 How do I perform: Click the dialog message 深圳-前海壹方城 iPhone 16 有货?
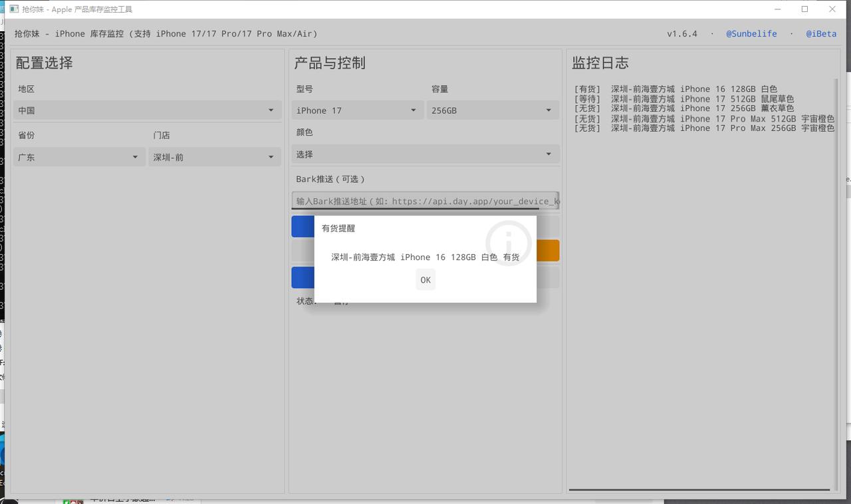[x=425, y=257]
